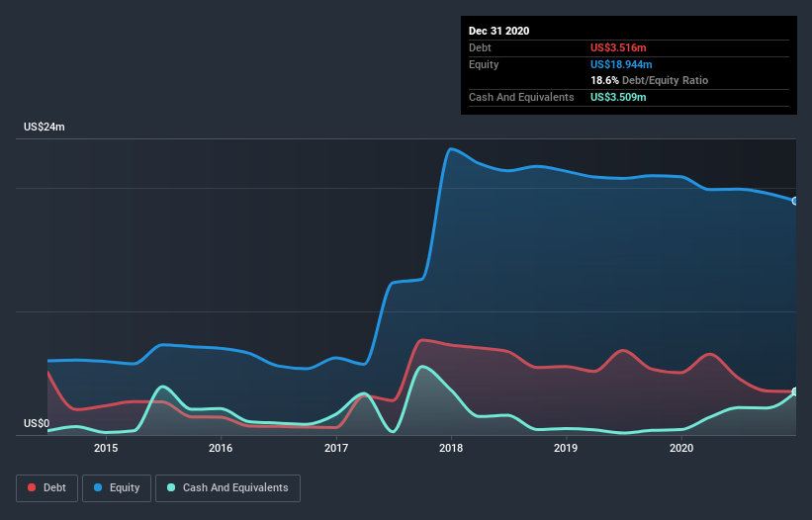Click the US$3.516m debt value
This screenshot has height=520, width=812.
coord(618,47)
